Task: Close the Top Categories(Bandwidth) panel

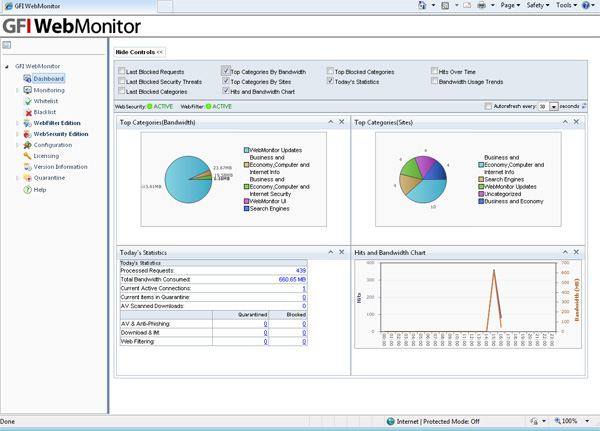Action: [x=341, y=122]
